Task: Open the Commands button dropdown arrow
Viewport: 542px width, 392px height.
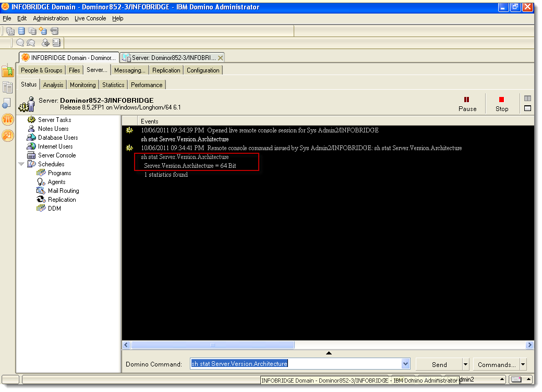Action: tap(523, 364)
